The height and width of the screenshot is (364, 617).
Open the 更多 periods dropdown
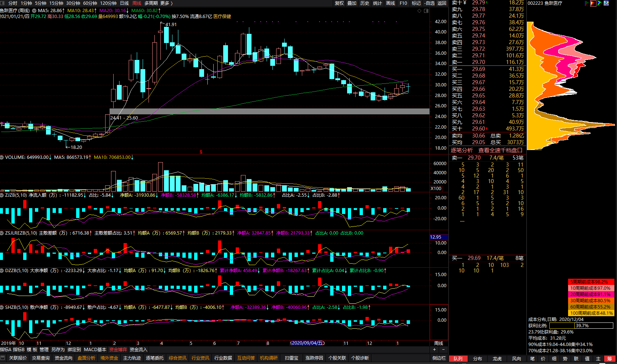tap(167, 3)
